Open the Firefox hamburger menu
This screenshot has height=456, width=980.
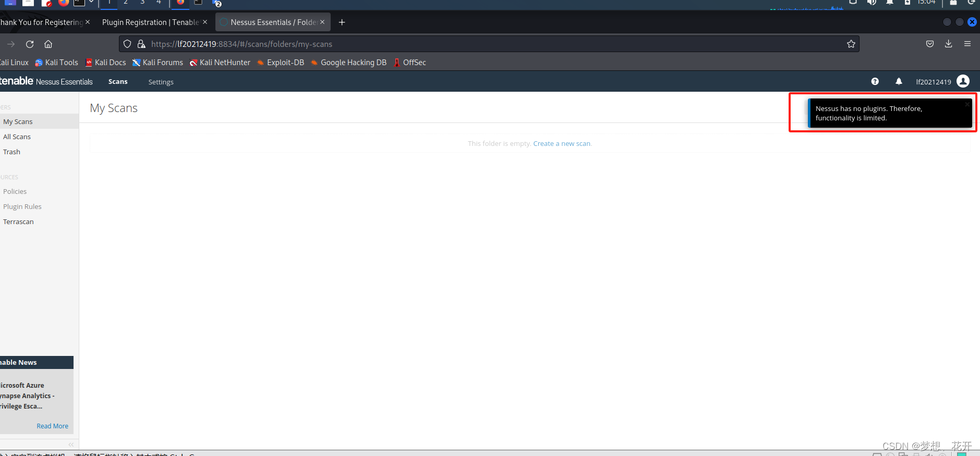[967, 44]
